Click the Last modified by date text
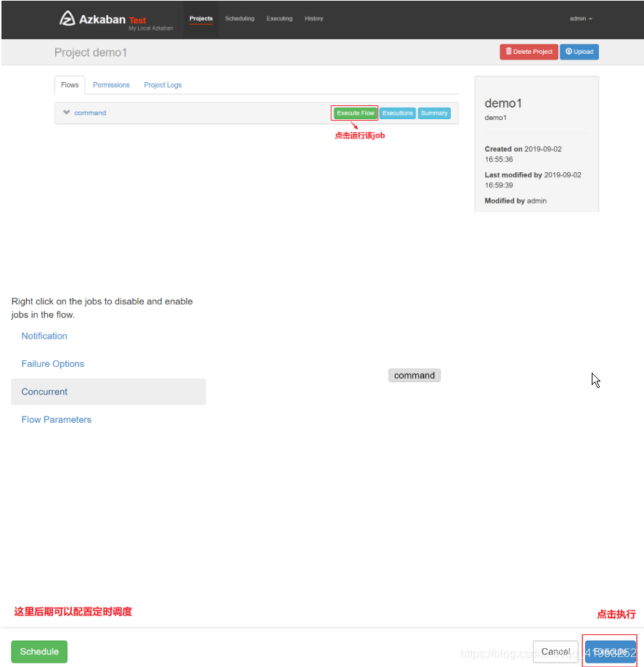The width and height of the screenshot is (644, 667). 533,180
